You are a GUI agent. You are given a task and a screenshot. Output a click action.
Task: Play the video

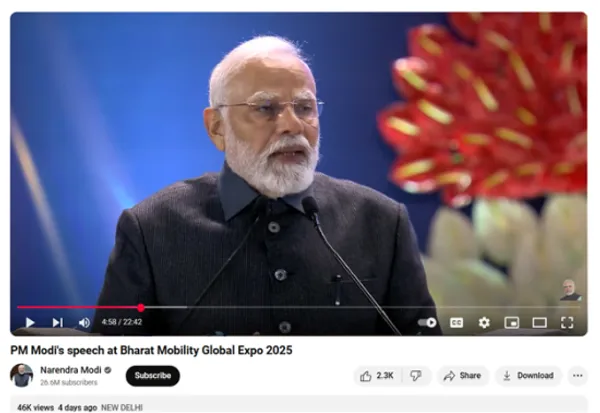pos(30,322)
